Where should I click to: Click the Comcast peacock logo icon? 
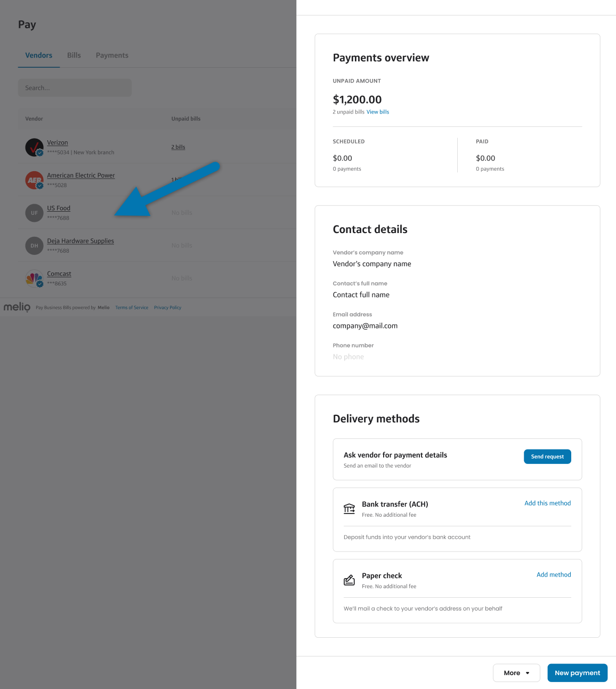(x=34, y=278)
